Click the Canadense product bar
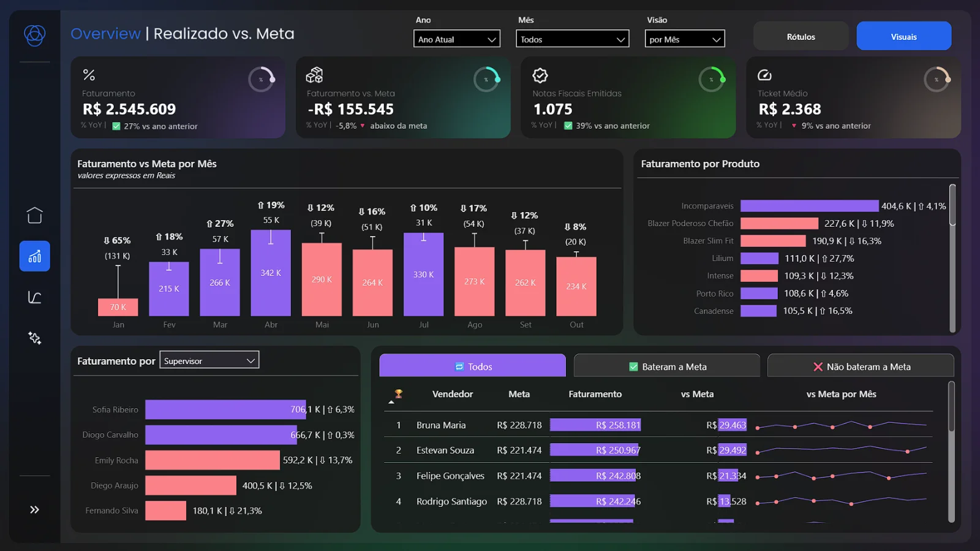The image size is (980, 551). point(758,311)
